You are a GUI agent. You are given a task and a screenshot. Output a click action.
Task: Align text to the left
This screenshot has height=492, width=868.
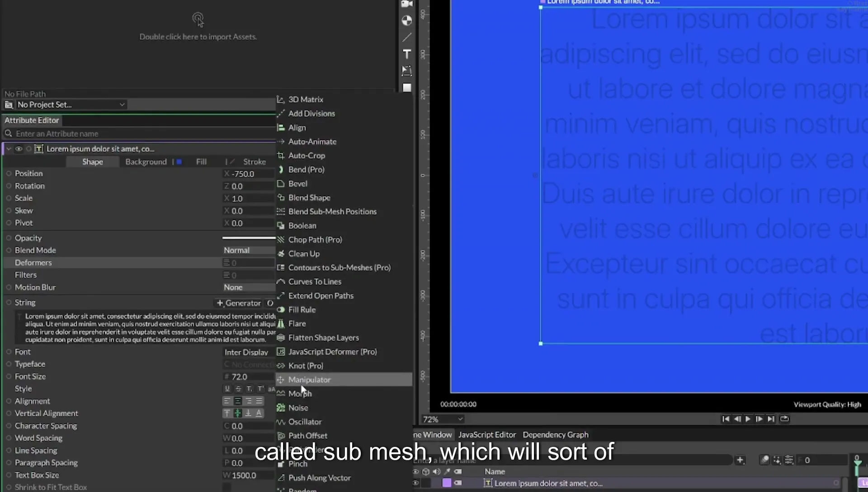[x=227, y=401]
